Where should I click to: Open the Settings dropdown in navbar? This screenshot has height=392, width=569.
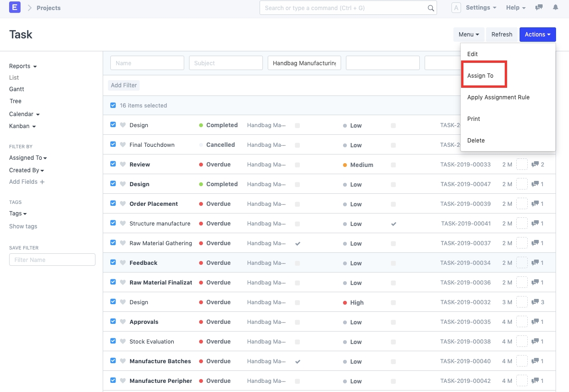pos(481,8)
